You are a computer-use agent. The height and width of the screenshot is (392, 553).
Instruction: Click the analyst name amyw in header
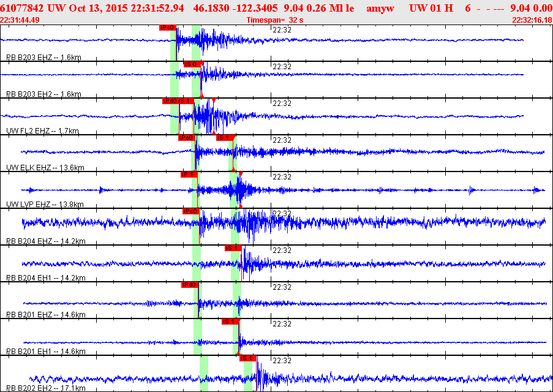380,8
